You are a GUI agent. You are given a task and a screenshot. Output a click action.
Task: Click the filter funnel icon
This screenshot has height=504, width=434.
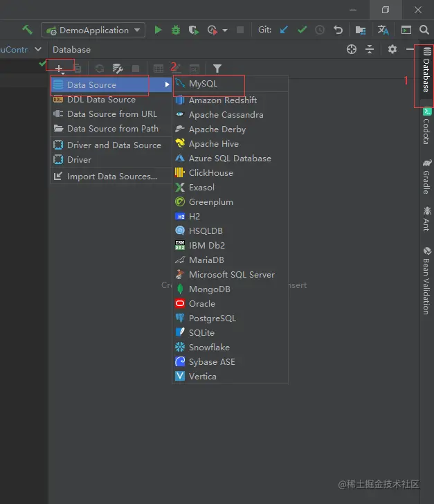[217, 69]
